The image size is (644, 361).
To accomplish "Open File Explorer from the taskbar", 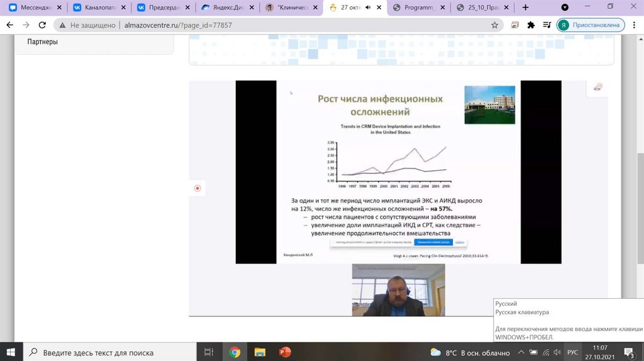I will point(260,352).
